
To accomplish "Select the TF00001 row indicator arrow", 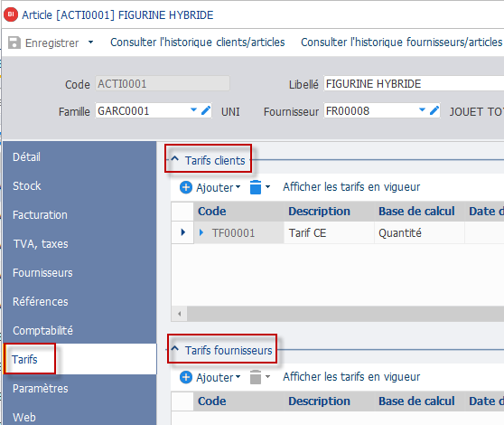I will 182,232.
